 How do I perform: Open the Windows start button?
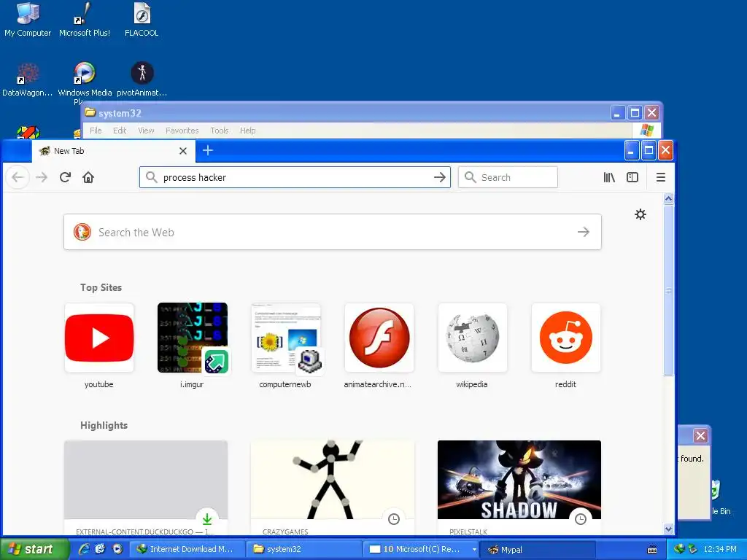click(x=34, y=549)
